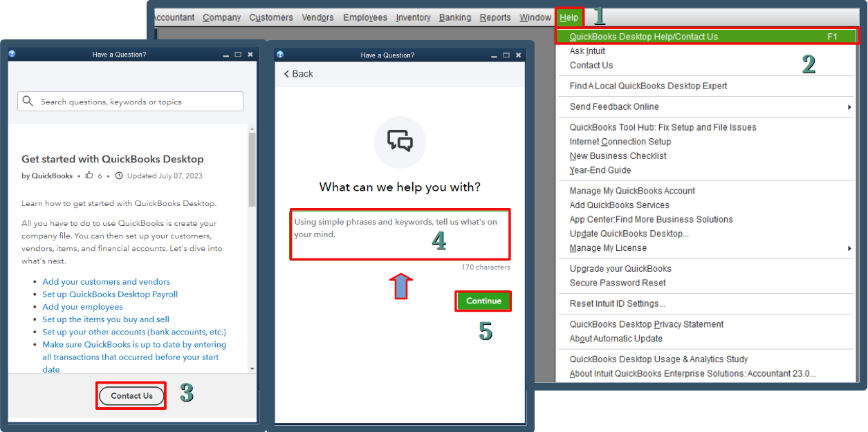Click the question-mark icon in the second Have a Question title bar

(279, 54)
